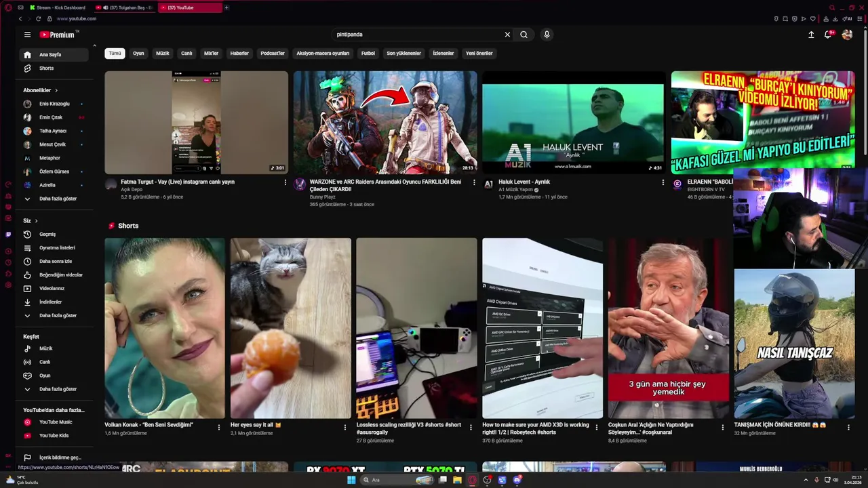Switch to Tolgahan Baş browser tab
The height and width of the screenshot is (488, 868).
126,7
